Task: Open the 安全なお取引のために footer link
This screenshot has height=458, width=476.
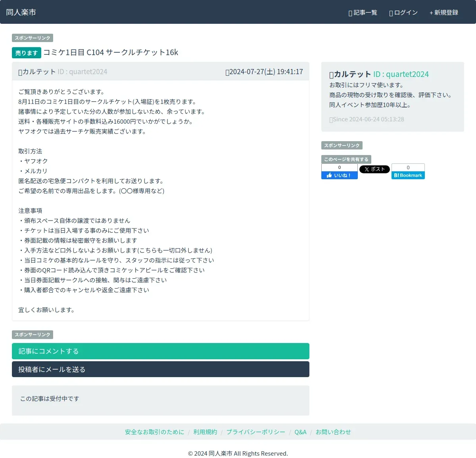Action: (x=155, y=432)
